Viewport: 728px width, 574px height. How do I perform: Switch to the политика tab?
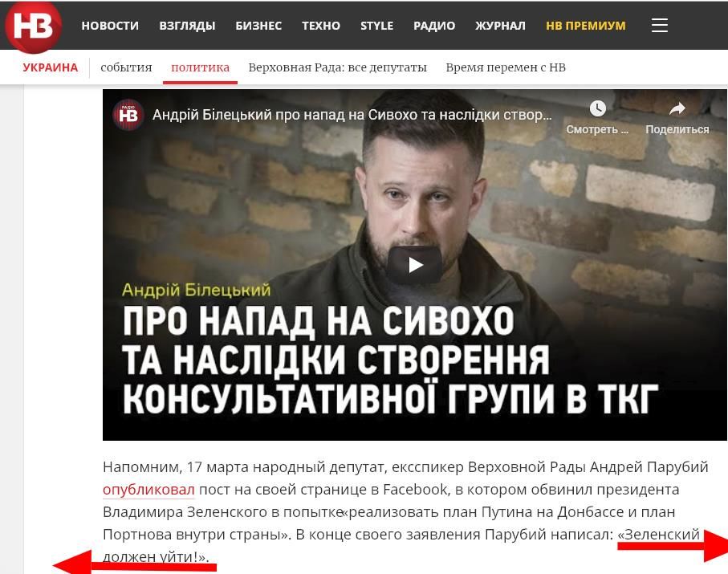point(200,67)
